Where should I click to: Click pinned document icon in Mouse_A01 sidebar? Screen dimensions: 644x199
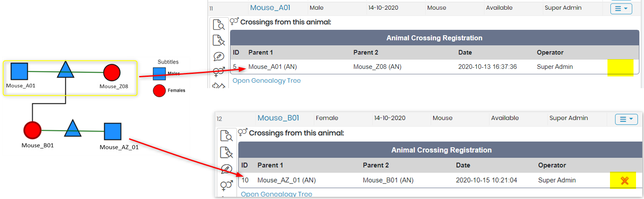[x=219, y=41]
